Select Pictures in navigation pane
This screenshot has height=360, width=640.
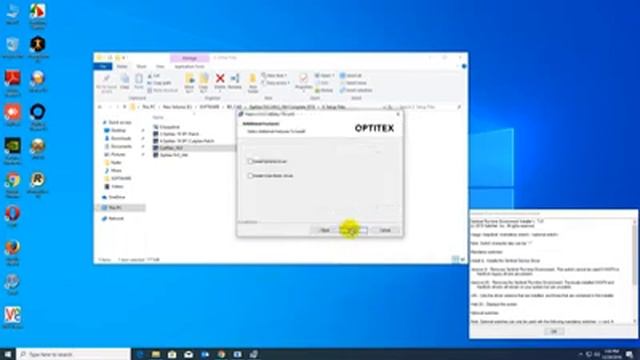point(118,154)
